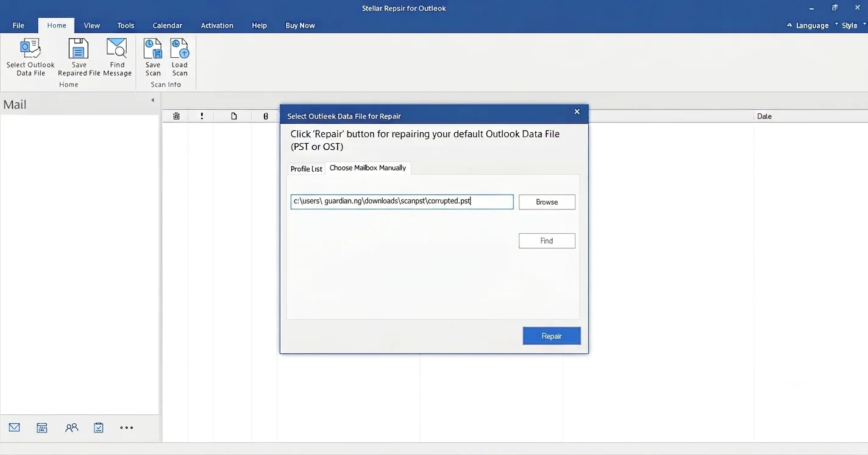Collapse the Mail pane with the arrow
Image resolution: width=868 pixels, height=455 pixels.
pyautogui.click(x=152, y=100)
